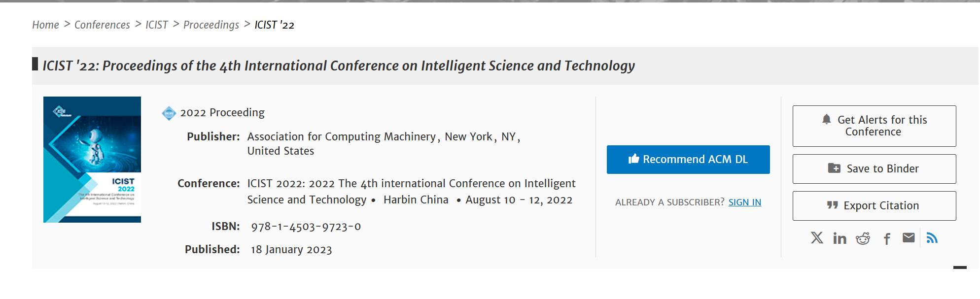Click the Export Citation button
The height and width of the screenshot is (299, 980).
coord(874,206)
